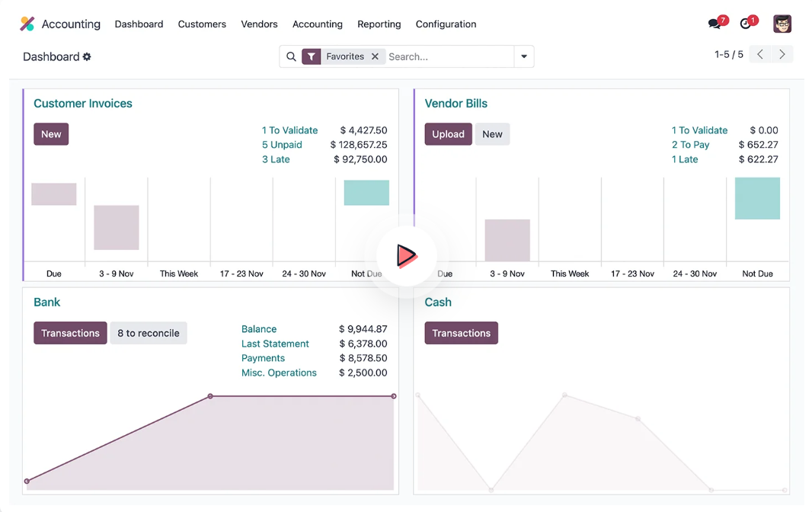The height and width of the screenshot is (512, 812).
Task: Go to next page chevron
Action: (782, 54)
